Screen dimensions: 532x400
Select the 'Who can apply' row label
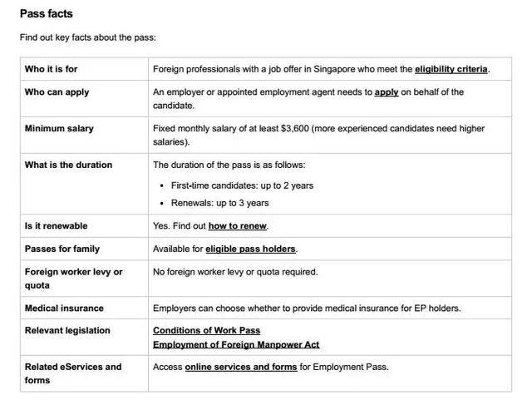(x=57, y=92)
